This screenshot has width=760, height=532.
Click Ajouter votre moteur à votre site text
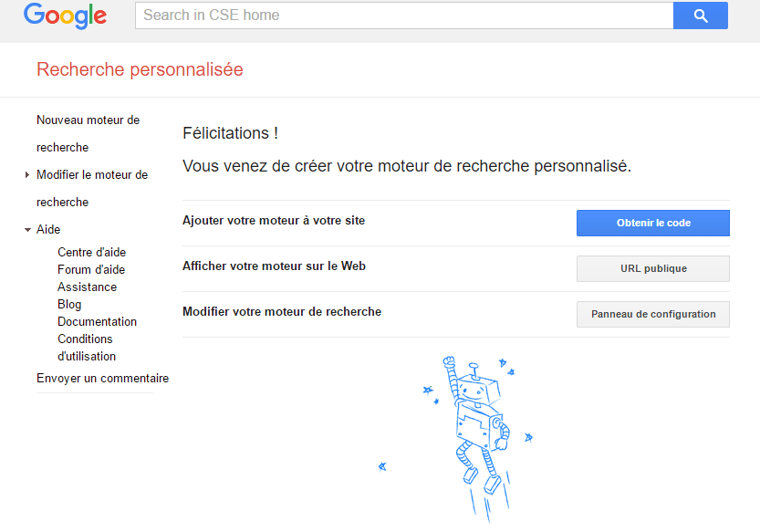click(x=274, y=221)
